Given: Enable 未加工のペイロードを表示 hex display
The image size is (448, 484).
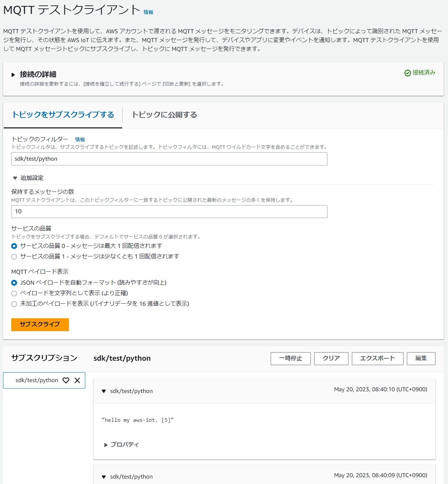Looking at the screenshot, I should click(x=14, y=304).
